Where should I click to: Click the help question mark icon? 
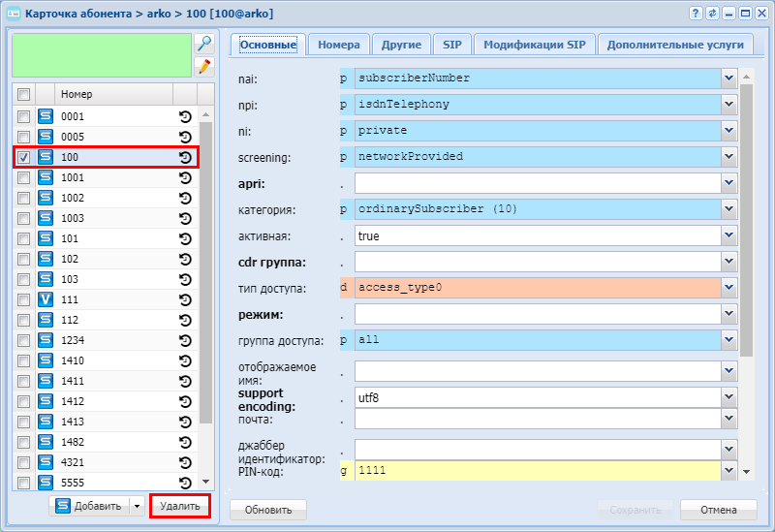[x=697, y=13]
